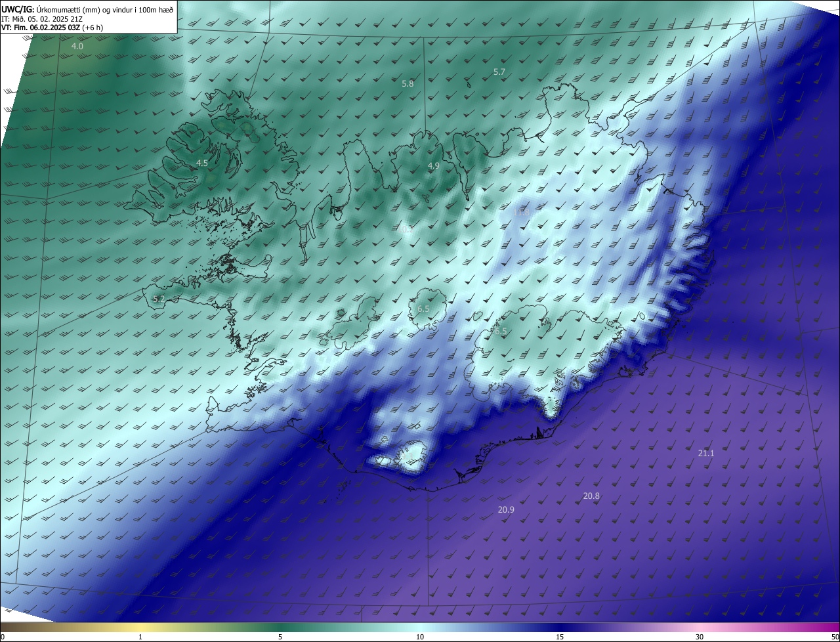This screenshot has height=642, width=840.
Task: Click the 4.0 value on the map
Action: (x=77, y=47)
